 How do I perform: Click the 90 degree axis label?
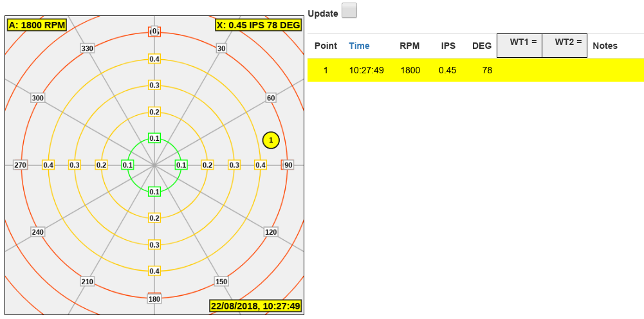(288, 165)
